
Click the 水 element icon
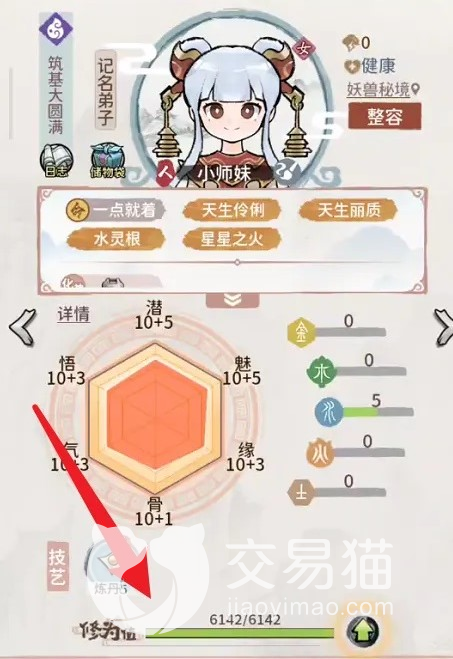[329, 412]
